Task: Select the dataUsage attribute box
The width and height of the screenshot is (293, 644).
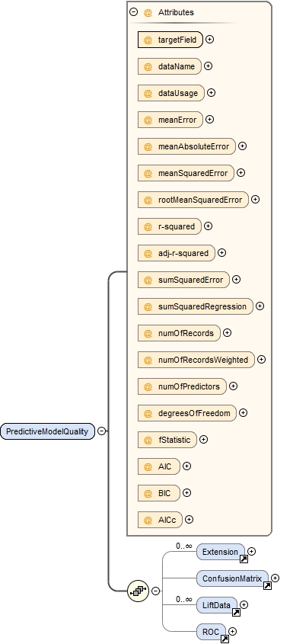Action: coord(171,93)
